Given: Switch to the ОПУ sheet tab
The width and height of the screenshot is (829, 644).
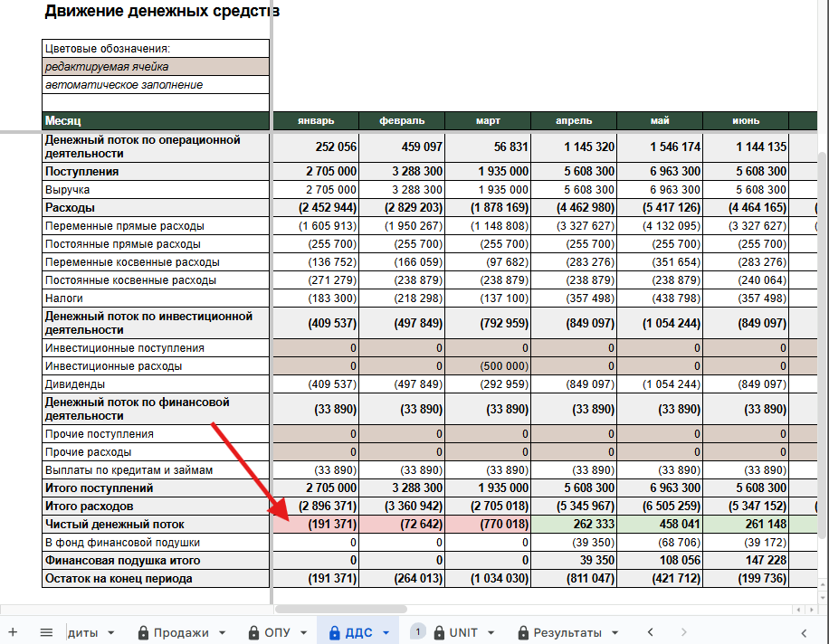Looking at the screenshot, I should click(278, 632).
